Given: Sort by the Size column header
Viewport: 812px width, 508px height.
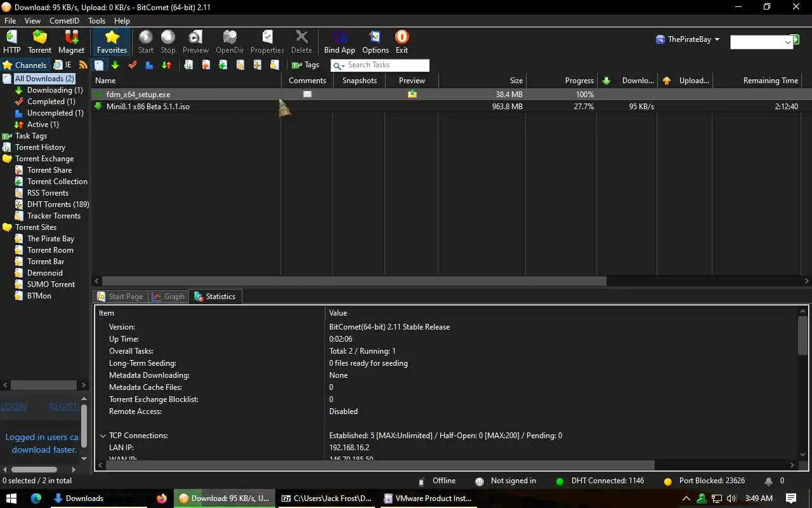Looking at the screenshot, I should click(x=481, y=81).
